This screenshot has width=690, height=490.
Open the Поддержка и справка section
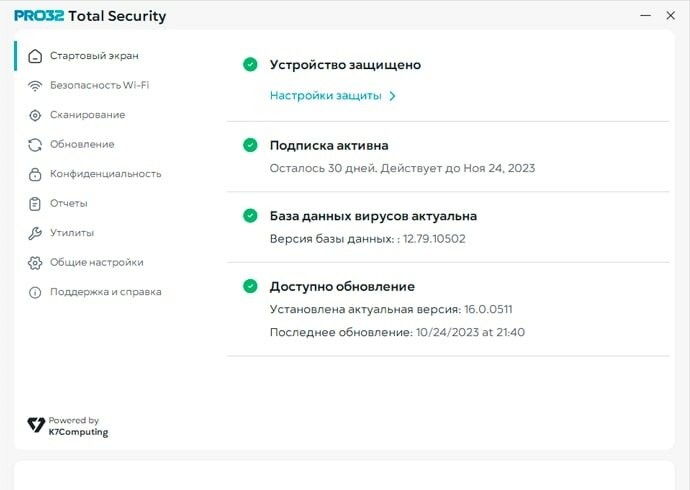point(105,293)
